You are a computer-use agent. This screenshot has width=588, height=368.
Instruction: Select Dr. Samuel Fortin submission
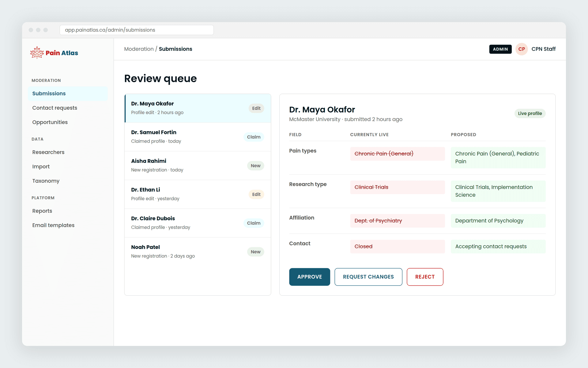[x=198, y=137]
